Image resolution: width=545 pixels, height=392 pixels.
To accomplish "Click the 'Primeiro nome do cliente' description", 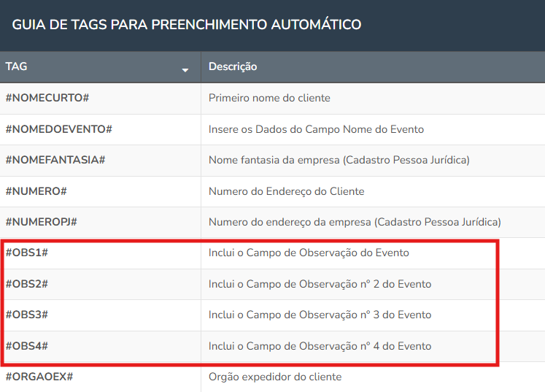I will 269,98.
